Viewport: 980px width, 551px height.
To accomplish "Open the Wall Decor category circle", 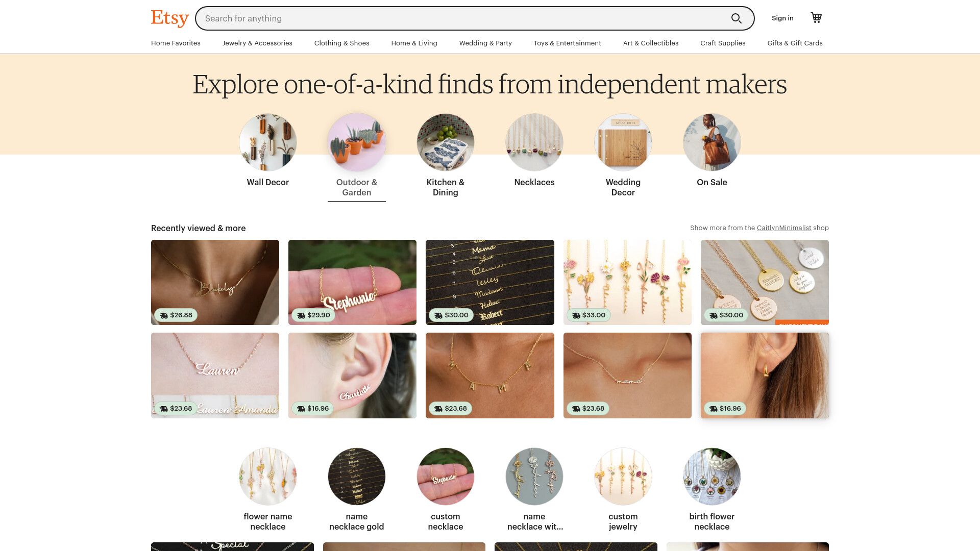I will pyautogui.click(x=268, y=142).
